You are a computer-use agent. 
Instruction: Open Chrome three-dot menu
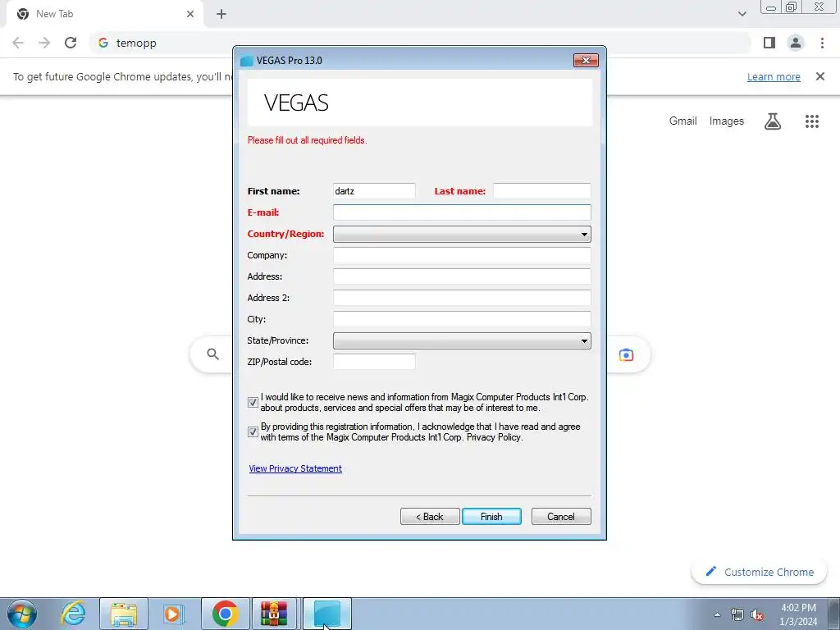click(822, 43)
